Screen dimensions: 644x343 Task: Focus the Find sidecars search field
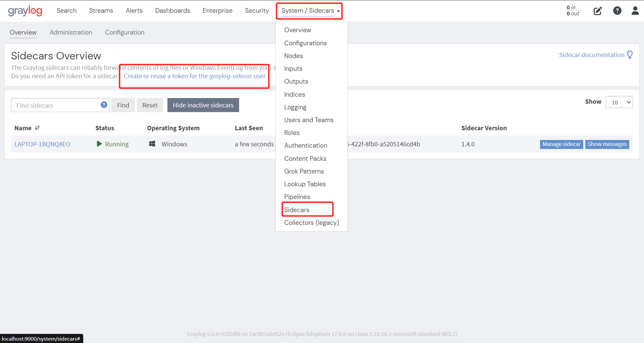[x=60, y=105]
